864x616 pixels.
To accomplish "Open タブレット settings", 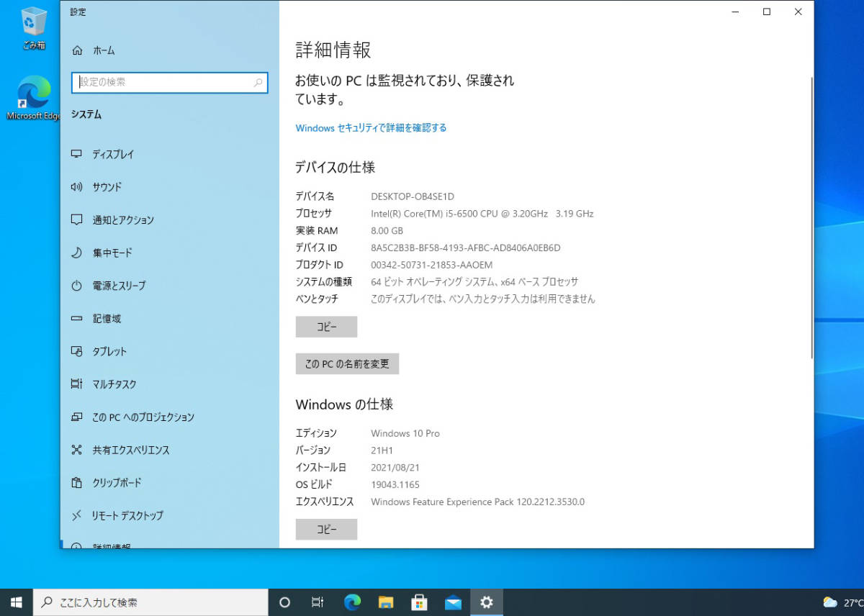I will [108, 351].
